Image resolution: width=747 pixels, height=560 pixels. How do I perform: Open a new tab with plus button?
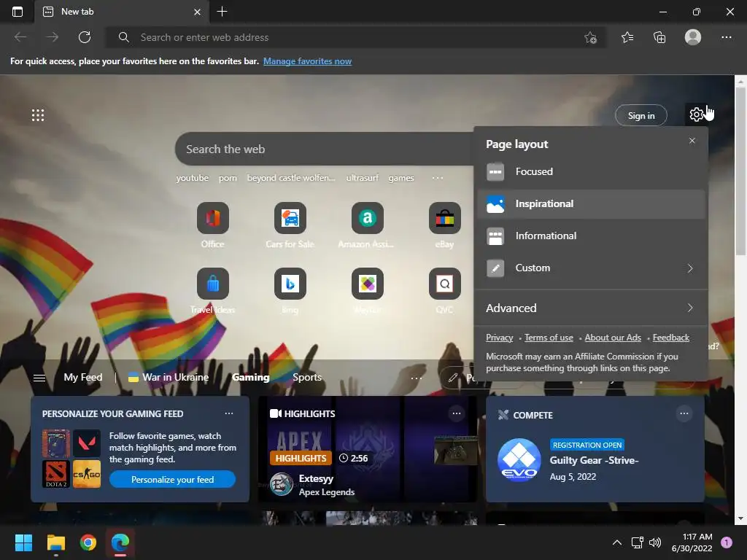click(222, 12)
